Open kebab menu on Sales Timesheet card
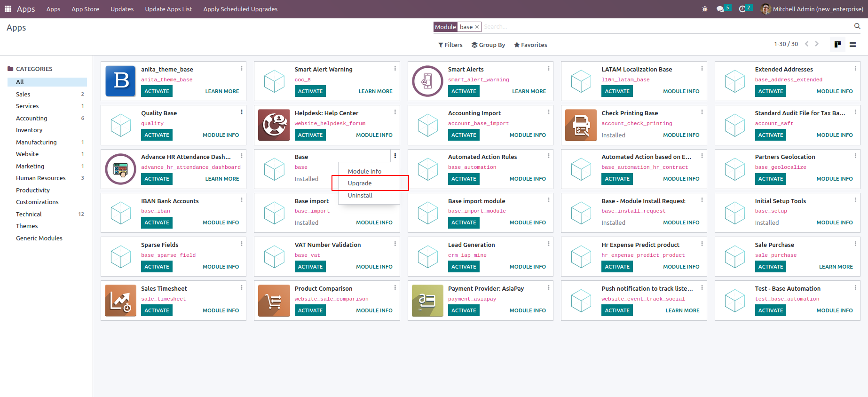Screen dimensions: 868x397 click(x=242, y=287)
